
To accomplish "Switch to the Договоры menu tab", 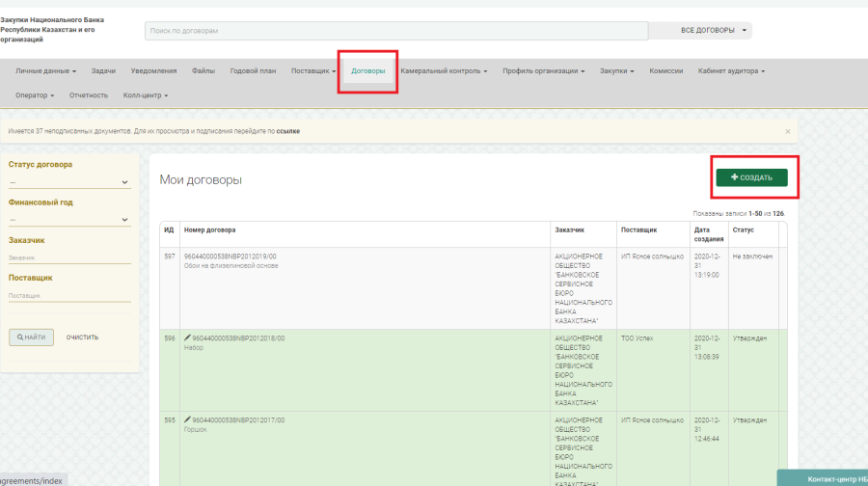I will pyautogui.click(x=367, y=70).
